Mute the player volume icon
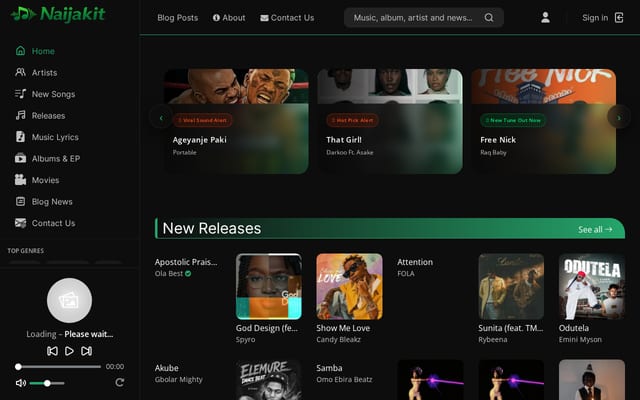This screenshot has height=400, width=640. (x=20, y=383)
